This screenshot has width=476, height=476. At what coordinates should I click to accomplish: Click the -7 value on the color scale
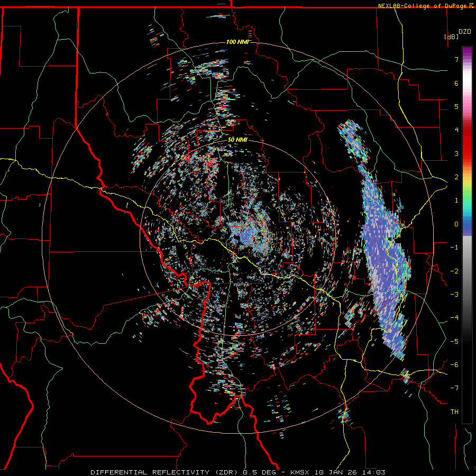pyautogui.click(x=454, y=388)
